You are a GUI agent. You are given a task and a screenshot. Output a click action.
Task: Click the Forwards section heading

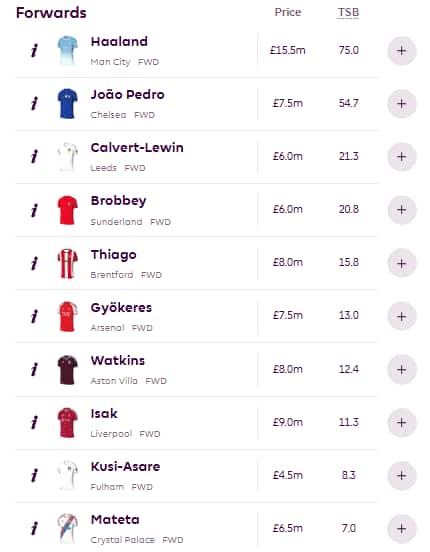tap(51, 13)
